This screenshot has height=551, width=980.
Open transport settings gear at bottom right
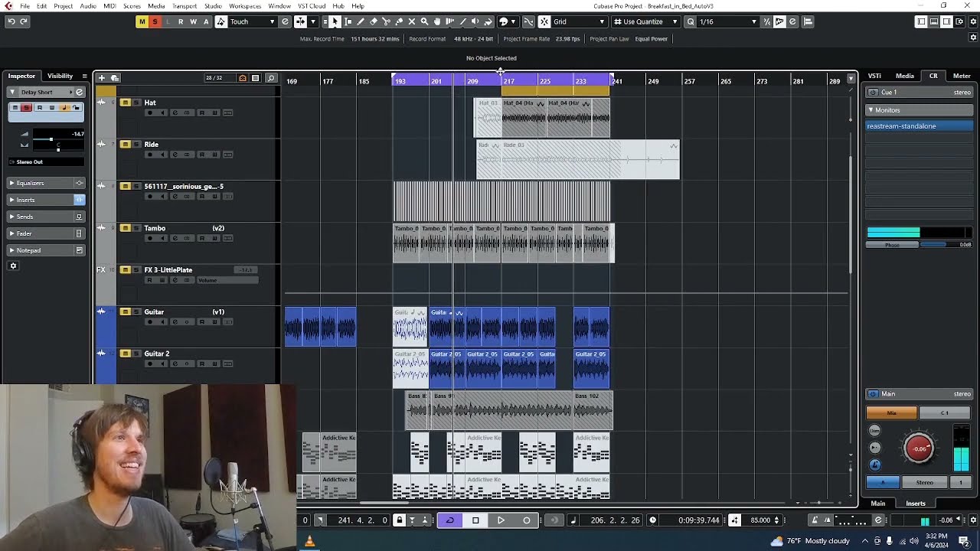click(973, 520)
